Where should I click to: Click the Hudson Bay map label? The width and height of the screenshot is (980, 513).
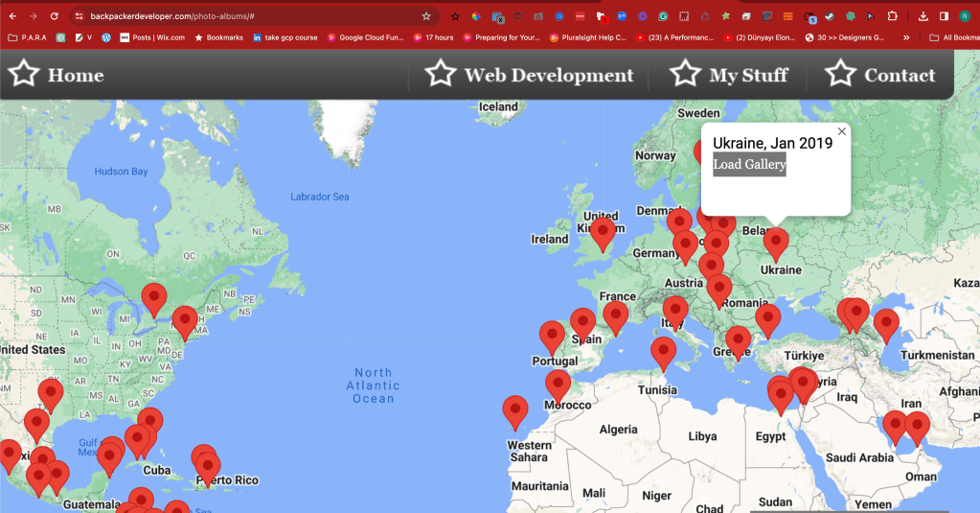pos(121,172)
